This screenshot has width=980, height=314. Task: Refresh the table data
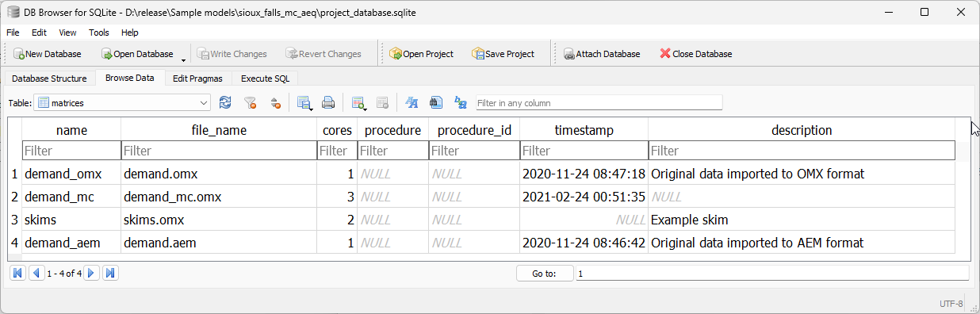coord(225,102)
